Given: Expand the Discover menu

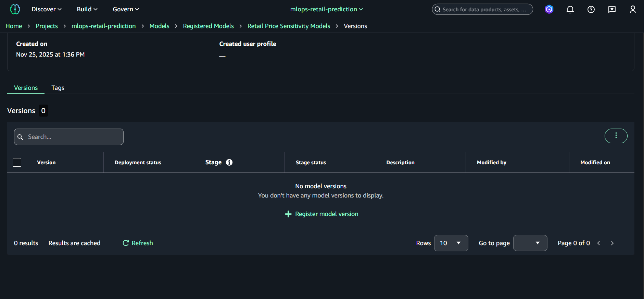Looking at the screenshot, I should [x=46, y=9].
